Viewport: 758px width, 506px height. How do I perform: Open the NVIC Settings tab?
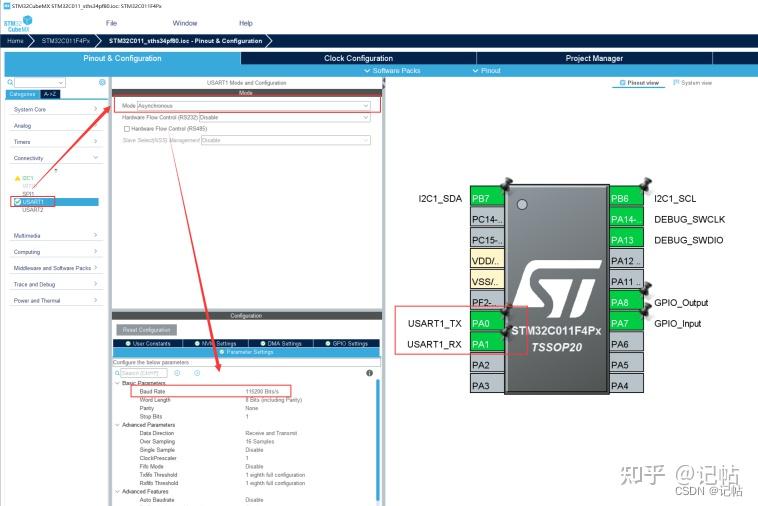(x=215, y=343)
